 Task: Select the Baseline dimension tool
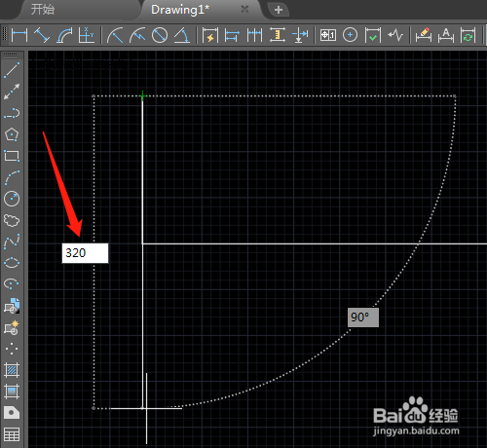coord(232,35)
